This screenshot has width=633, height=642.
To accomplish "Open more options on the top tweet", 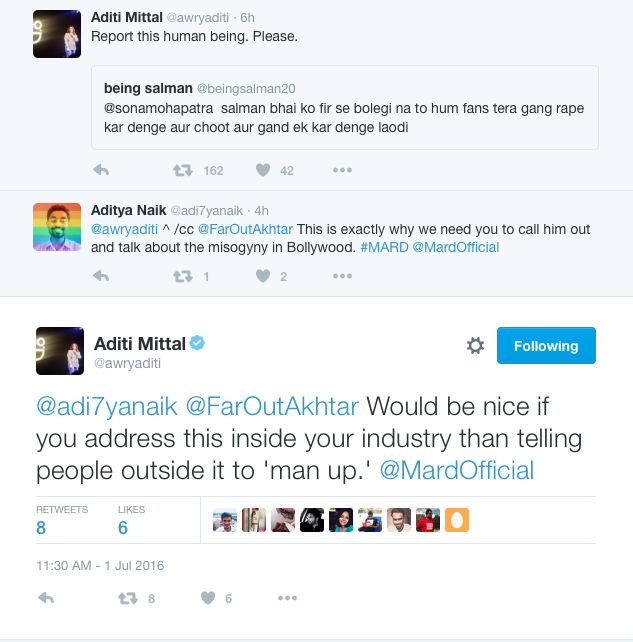I will 342,170.
